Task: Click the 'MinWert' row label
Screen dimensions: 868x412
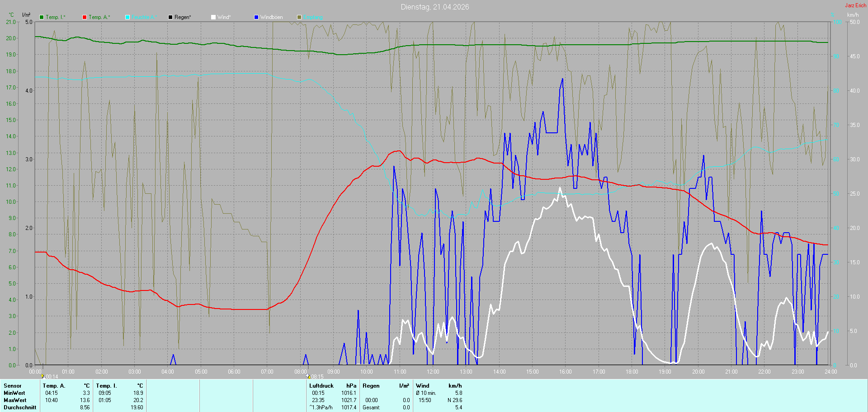Action: point(14,393)
